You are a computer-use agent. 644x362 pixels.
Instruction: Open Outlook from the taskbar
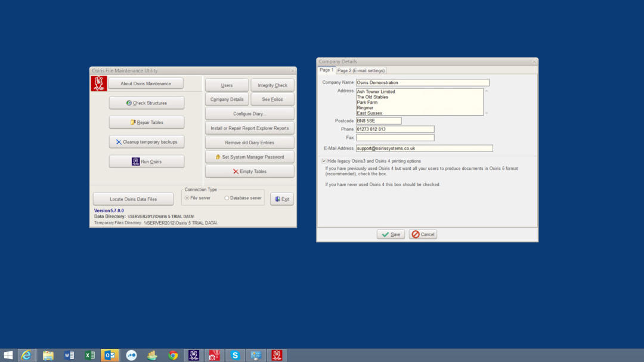(x=110, y=355)
